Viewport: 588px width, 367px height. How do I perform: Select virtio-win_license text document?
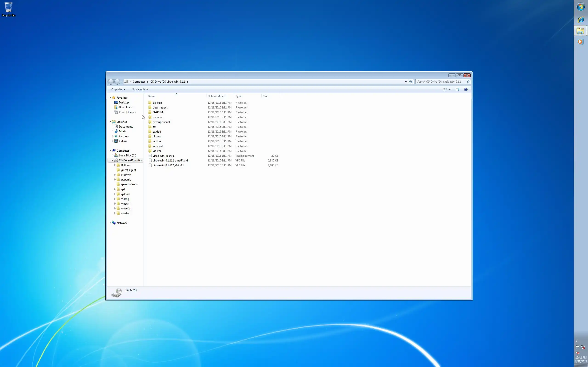[x=163, y=156]
